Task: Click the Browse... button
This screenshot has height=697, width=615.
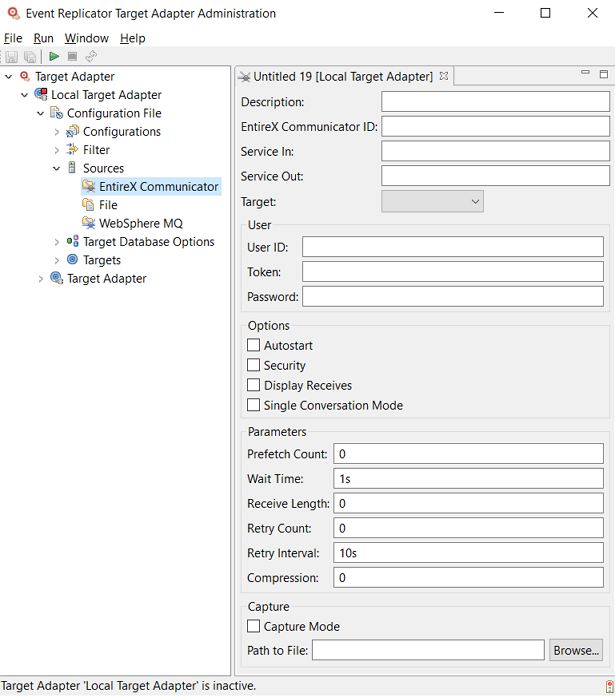Action: (x=576, y=651)
